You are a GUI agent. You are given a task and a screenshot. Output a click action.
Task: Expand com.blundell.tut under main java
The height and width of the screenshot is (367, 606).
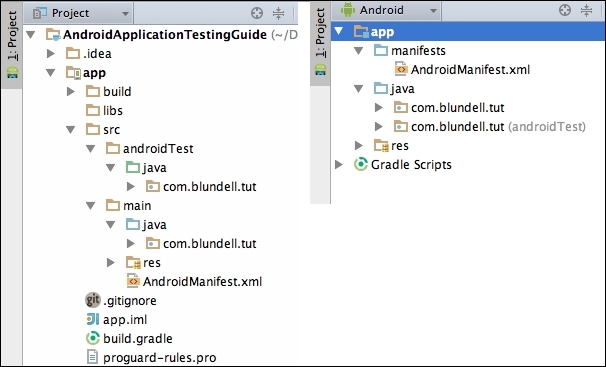[x=131, y=243]
